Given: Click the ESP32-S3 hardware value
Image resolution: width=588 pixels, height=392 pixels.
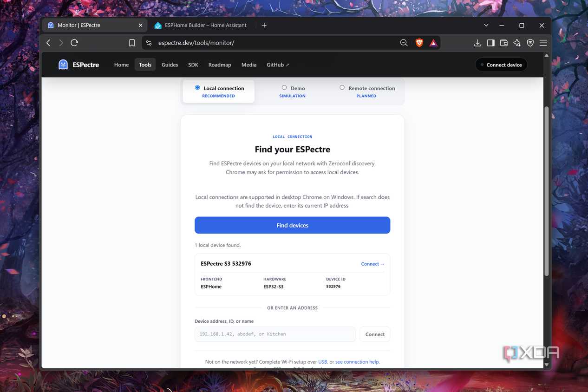Looking at the screenshot, I should click(273, 287).
